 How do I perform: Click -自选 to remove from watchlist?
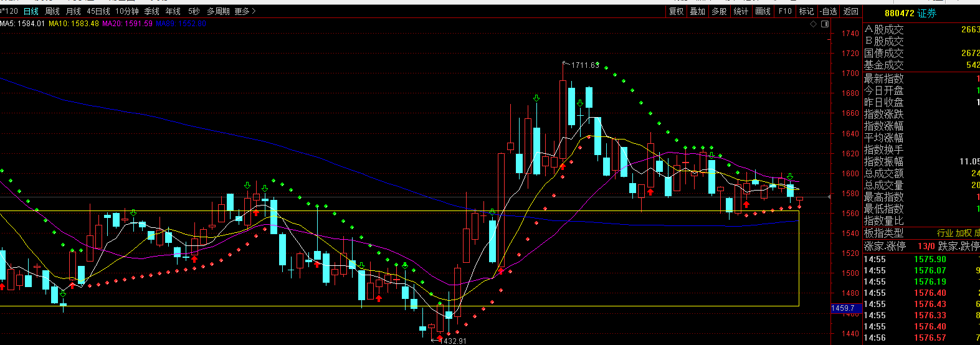tap(829, 11)
